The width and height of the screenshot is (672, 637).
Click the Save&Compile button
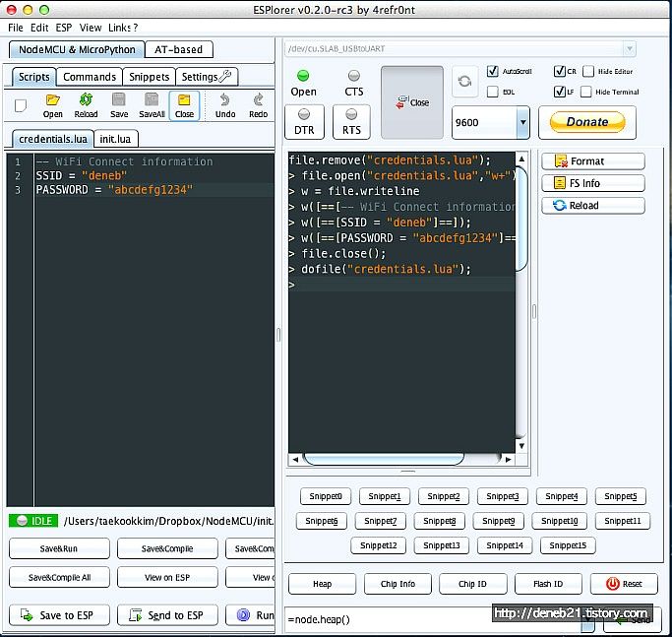click(167, 548)
